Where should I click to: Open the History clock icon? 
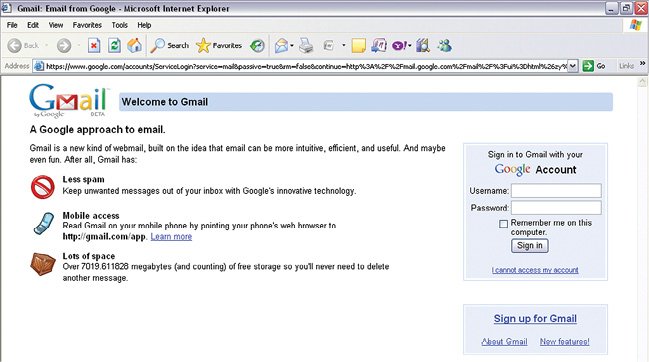(257, 46)
